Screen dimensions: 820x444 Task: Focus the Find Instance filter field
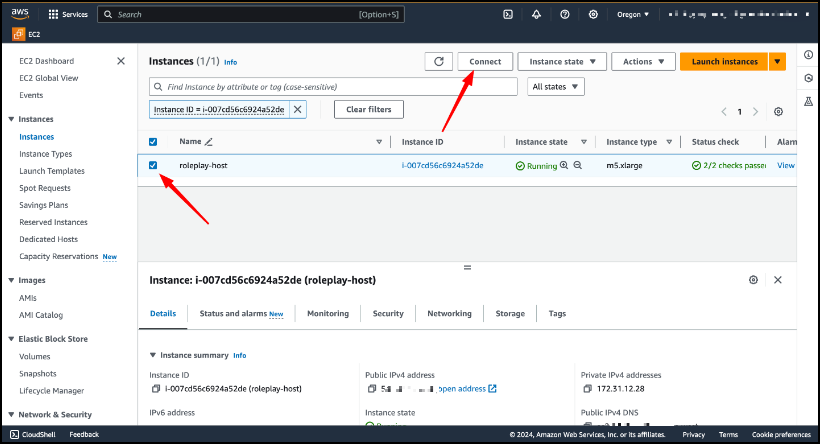333,87
